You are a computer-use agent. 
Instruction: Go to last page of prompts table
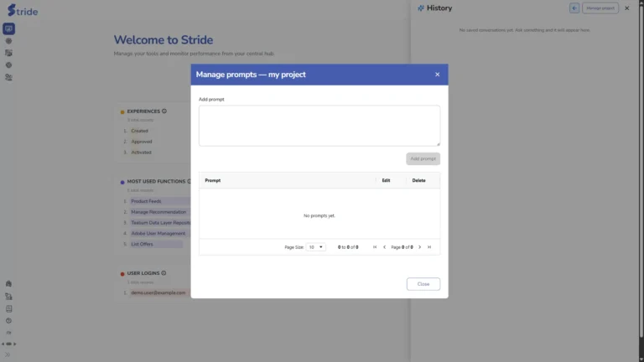click(429, 247)
